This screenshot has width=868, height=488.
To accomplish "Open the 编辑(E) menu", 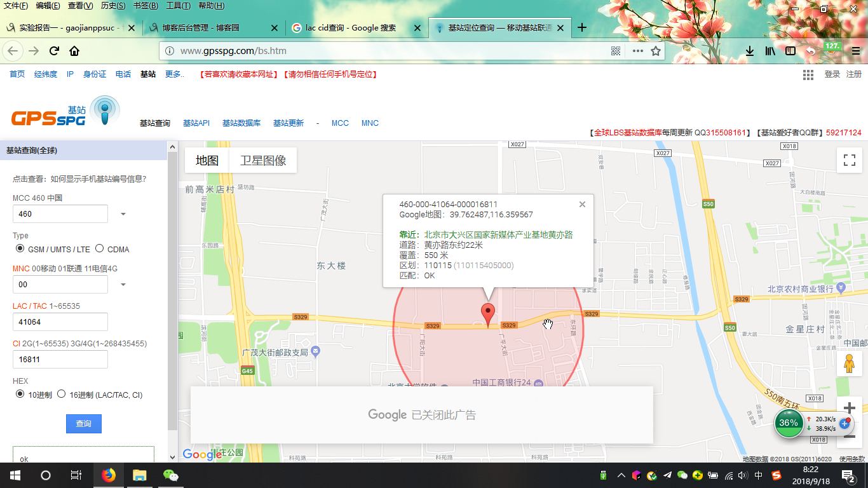I will point(48,6).
